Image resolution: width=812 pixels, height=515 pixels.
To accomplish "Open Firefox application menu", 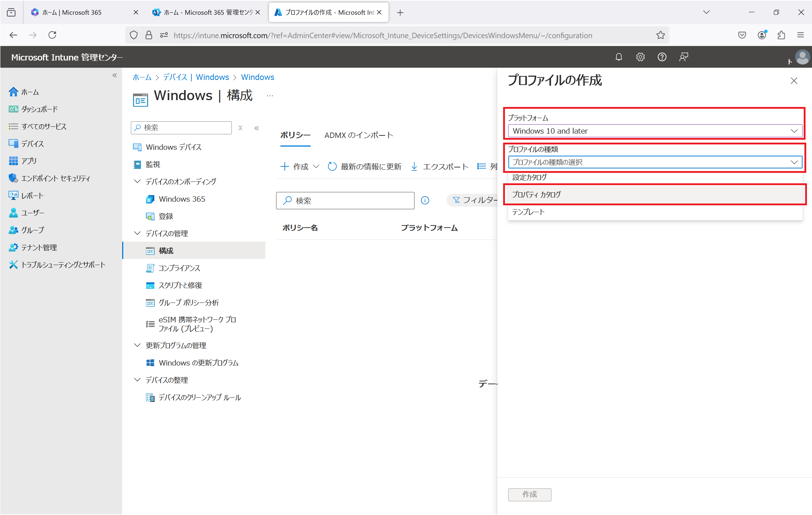I will [x=800, y=35].
